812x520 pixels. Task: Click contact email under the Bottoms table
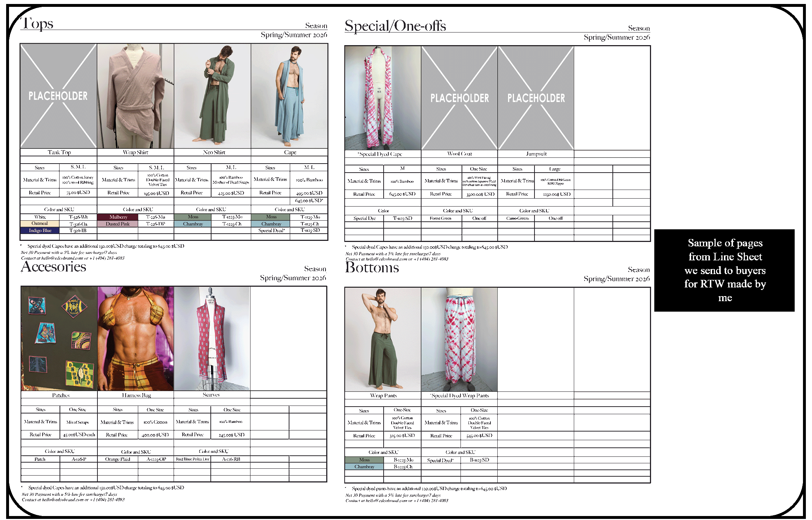point(387,500)
